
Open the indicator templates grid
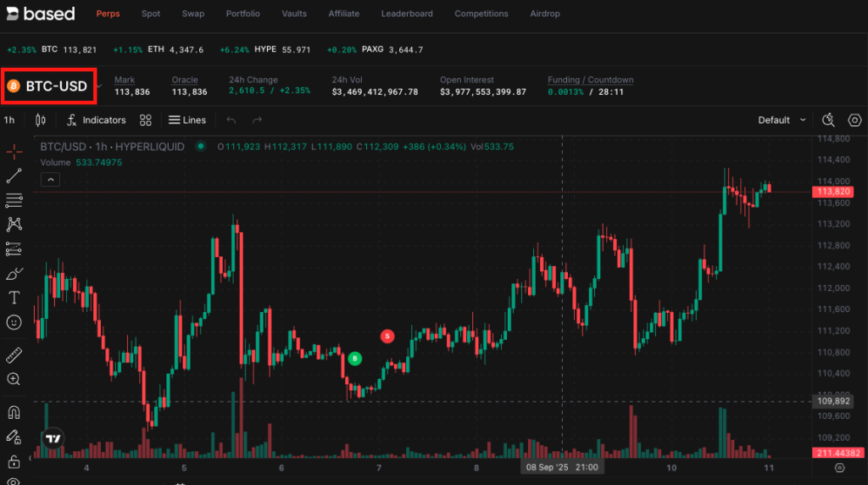coord(146,120)
